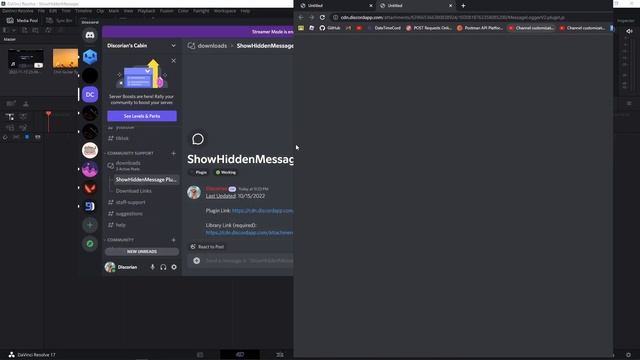Open the Postman API Platform bookmark
Screen dimensions: 640x360
point(480,28)
